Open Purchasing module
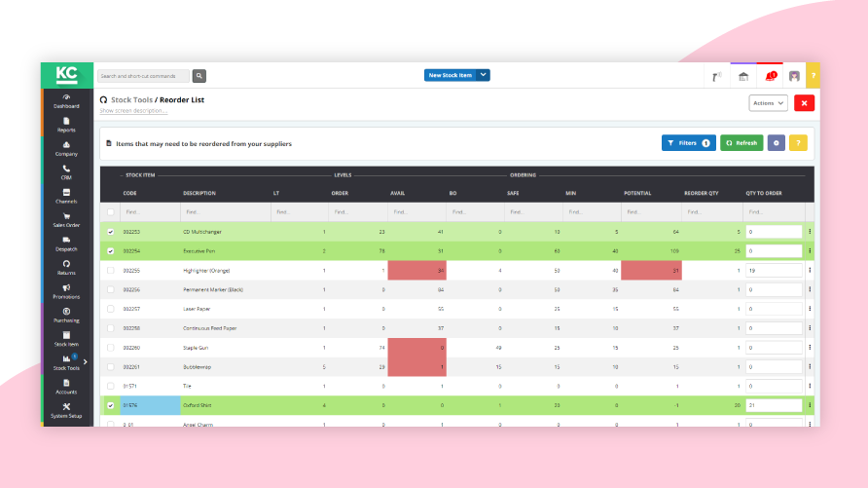 point(66,316)
